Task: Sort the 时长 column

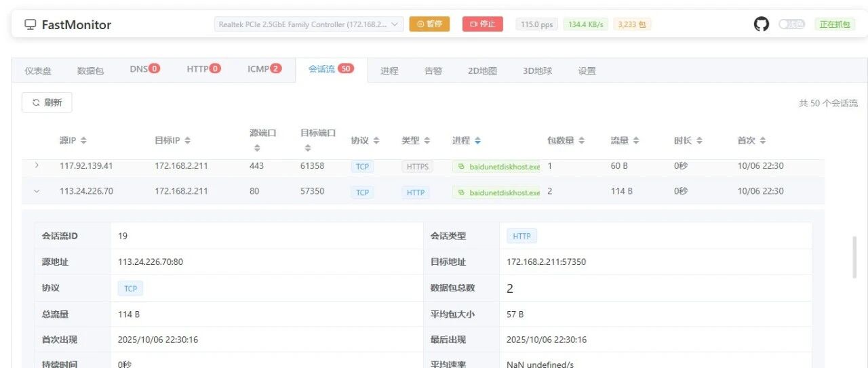Action: (699, 141)
